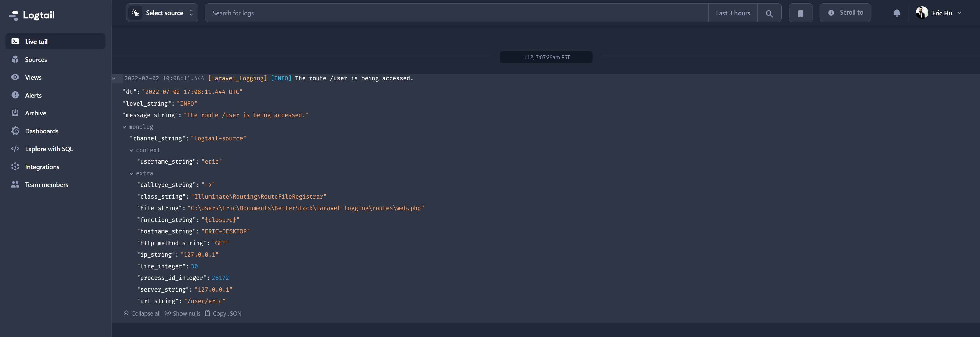Click the Sources cube icon
This screenshot has height=337, width=980.
click(15, 60)
